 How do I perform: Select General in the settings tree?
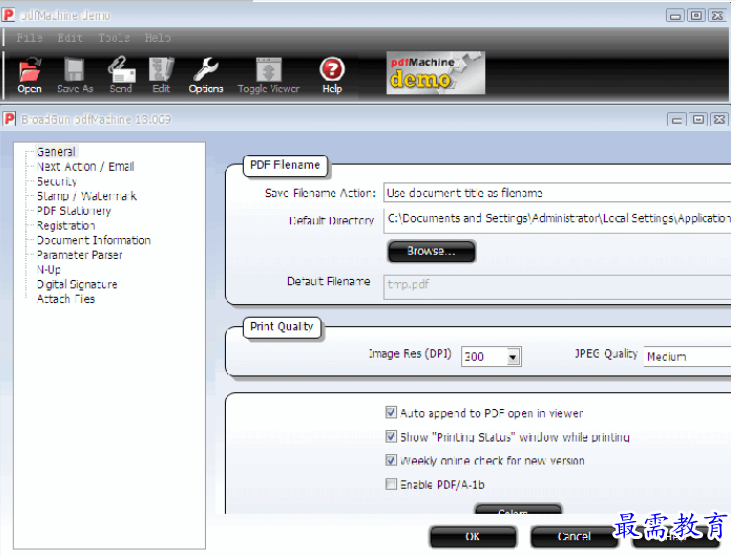pyautogui.click(x=56, y=152)
